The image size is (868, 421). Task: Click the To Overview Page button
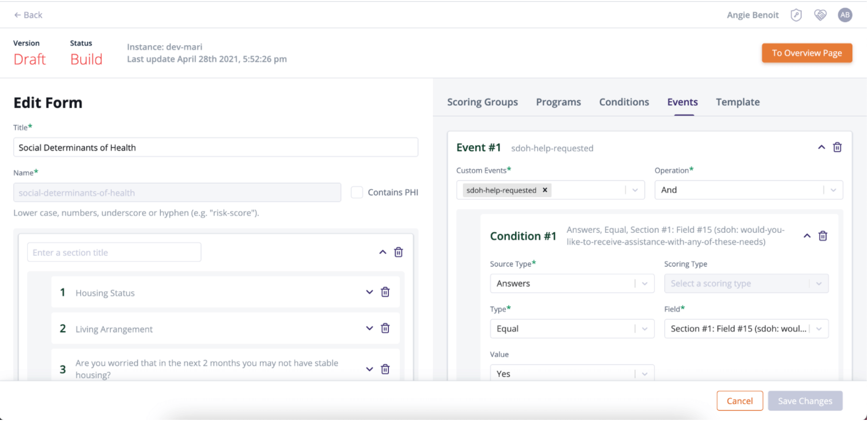807,53
